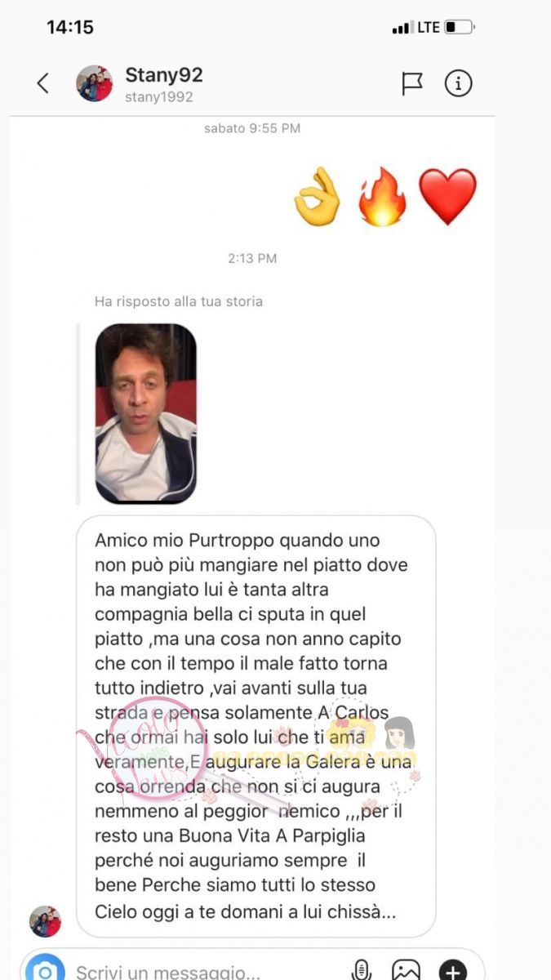Screen dimensions: 551x980
Task: Tap sender avatar beside message bubble
Action: coord(45,921)
